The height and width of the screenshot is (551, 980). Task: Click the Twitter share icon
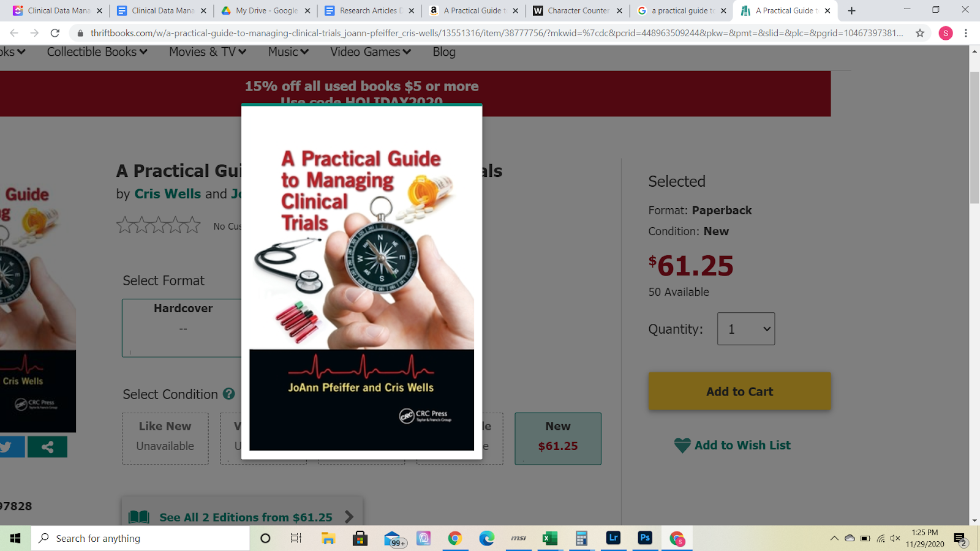9,447
